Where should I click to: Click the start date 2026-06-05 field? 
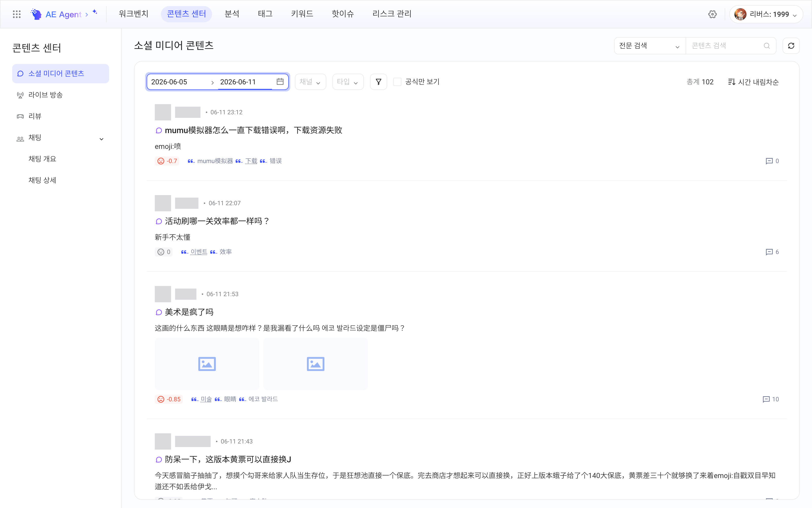click(x=178, y=82)
